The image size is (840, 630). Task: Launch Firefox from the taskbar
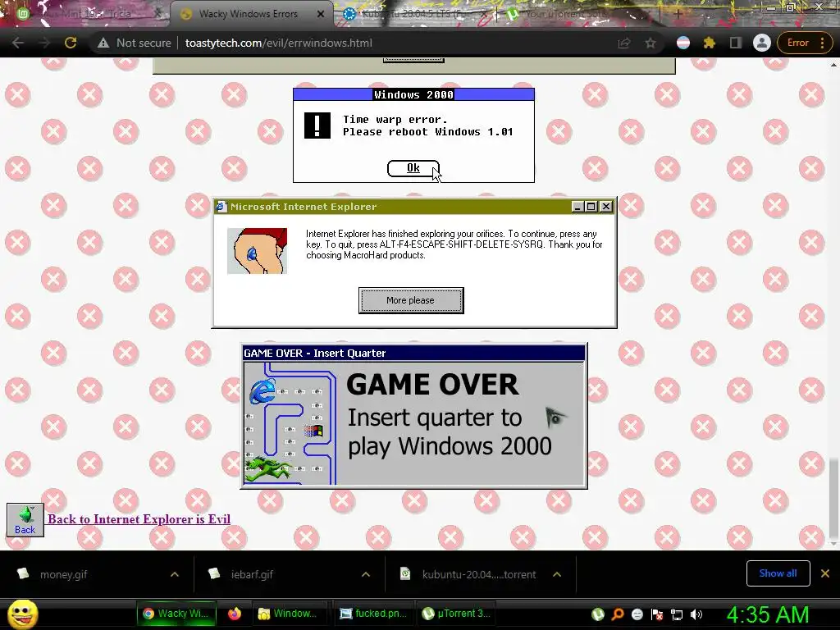(x=235, y=614)
